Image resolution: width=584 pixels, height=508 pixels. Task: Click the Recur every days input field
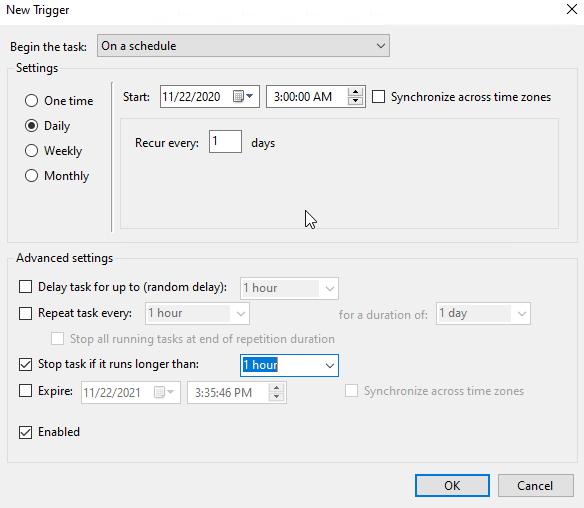point(225,142)
